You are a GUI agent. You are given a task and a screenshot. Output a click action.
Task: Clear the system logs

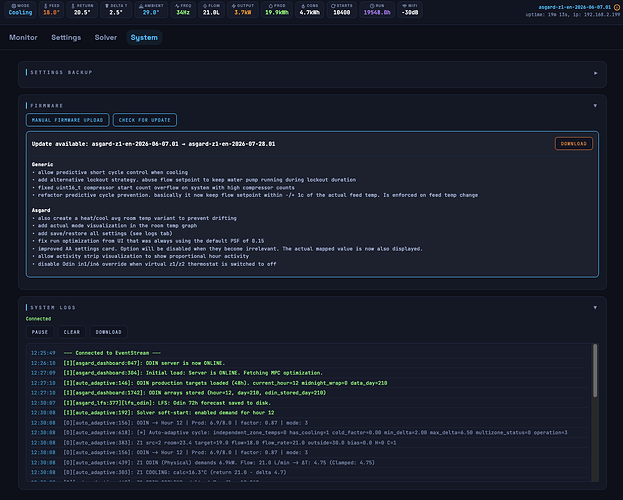click(72, 332)
